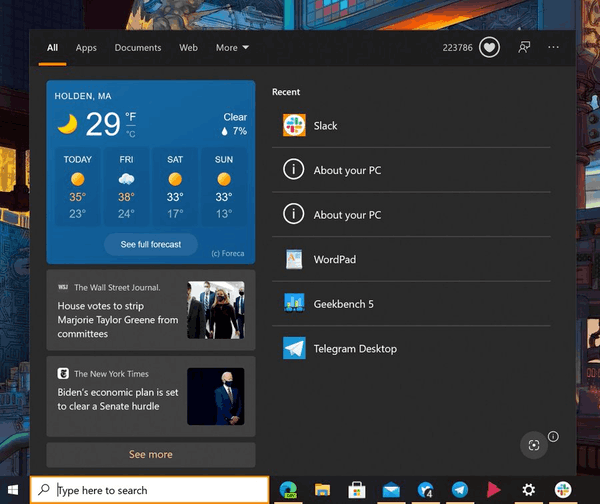Click the moon weather icon
Viewport: 600px width, 504px height.
coord(67,124)
